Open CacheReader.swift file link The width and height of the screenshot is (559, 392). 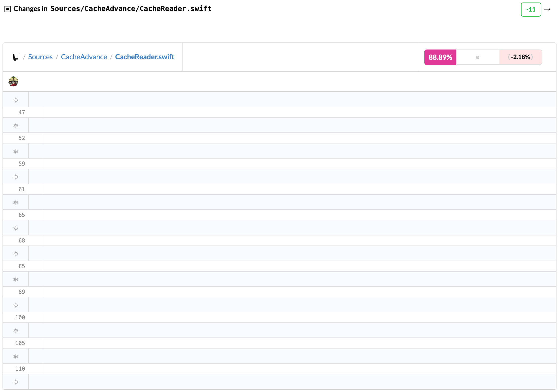point(144,57)
